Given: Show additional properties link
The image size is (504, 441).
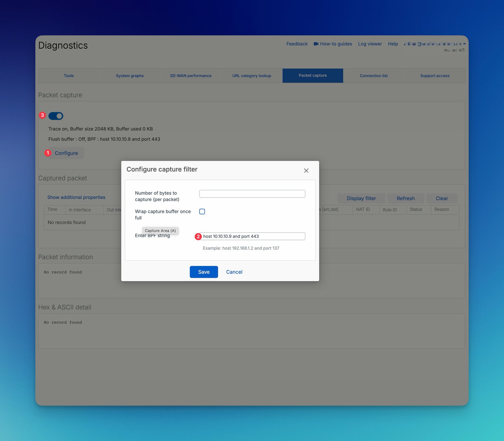Looking at the screenshot, I should pyautogui.click(x=76, y=197).
